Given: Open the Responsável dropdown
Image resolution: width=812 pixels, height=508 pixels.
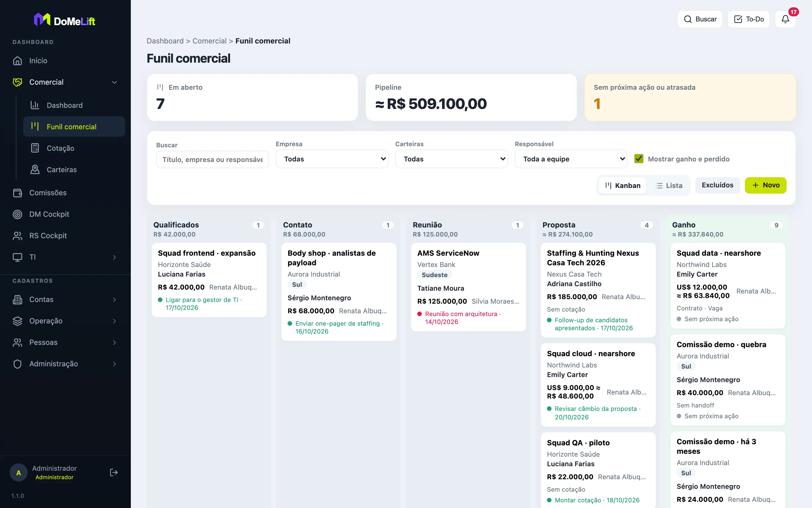Looking at the screenshot, I should [x=571, y=159].
